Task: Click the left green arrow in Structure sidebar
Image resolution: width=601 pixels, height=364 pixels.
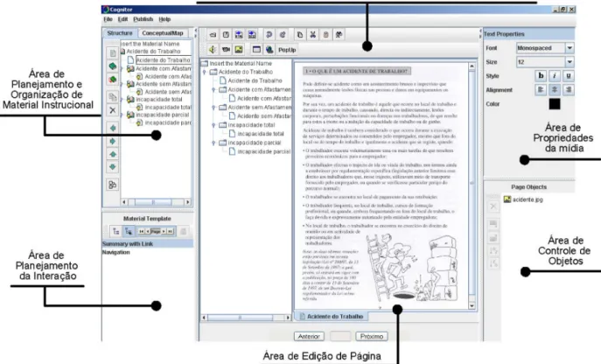Action: point(113,128)
